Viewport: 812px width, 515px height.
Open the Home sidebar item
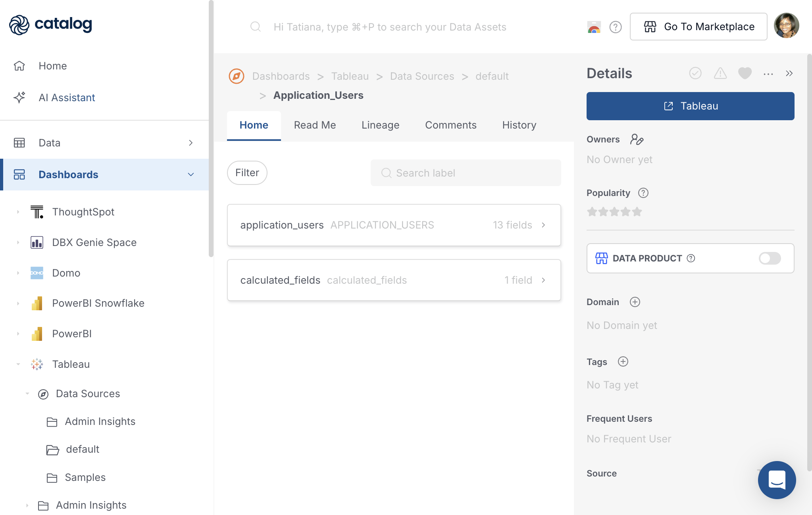point(52,66)
